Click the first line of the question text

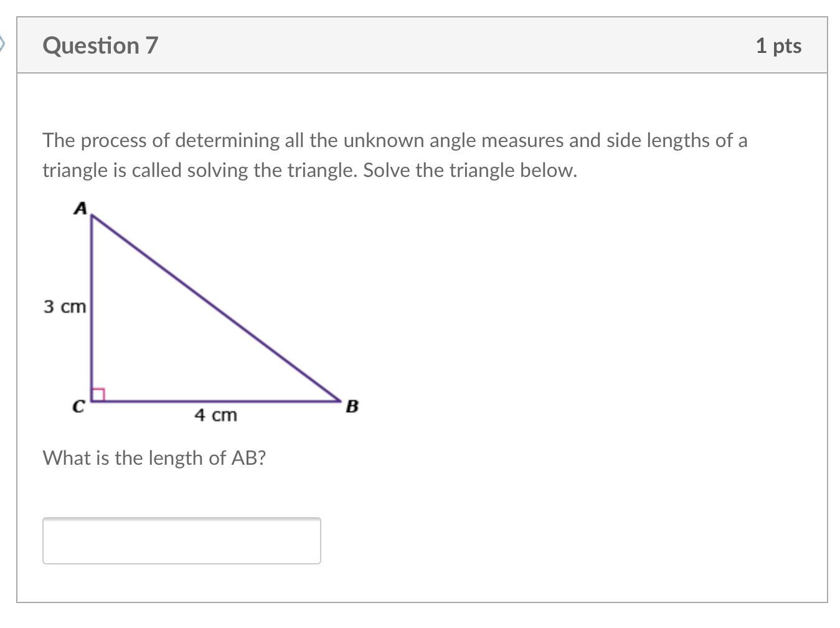tap(395, 140)
